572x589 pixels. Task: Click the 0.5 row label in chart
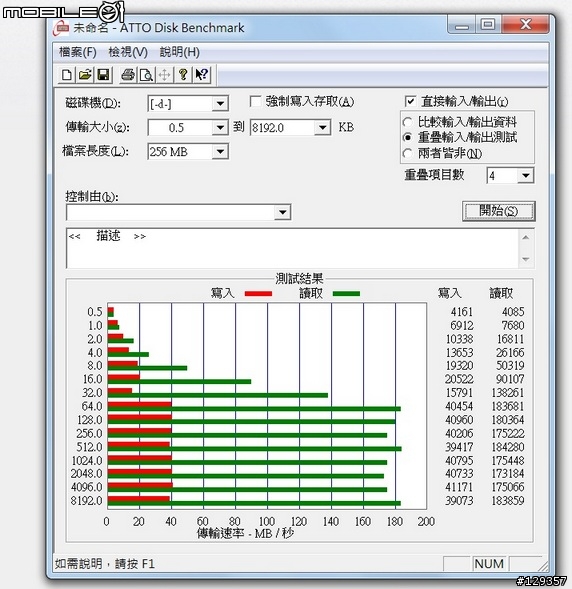click(x=95, y=312)
